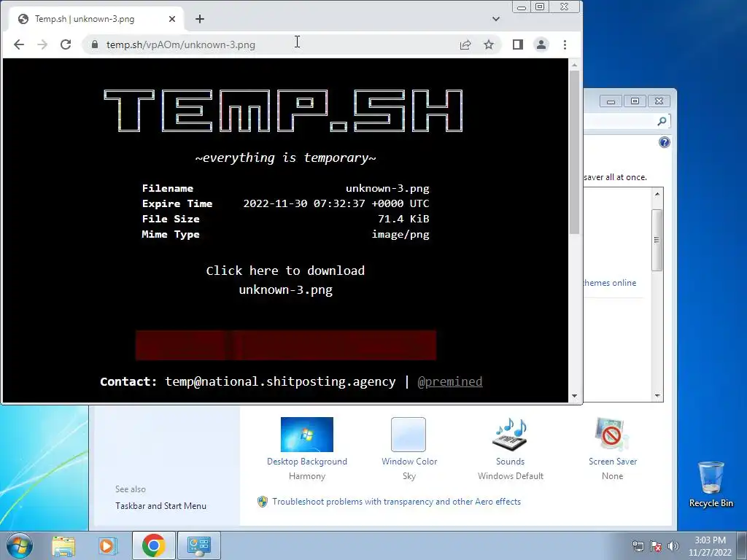Select the mime type image/png value
747x560 pixels.
pos(400,235)
